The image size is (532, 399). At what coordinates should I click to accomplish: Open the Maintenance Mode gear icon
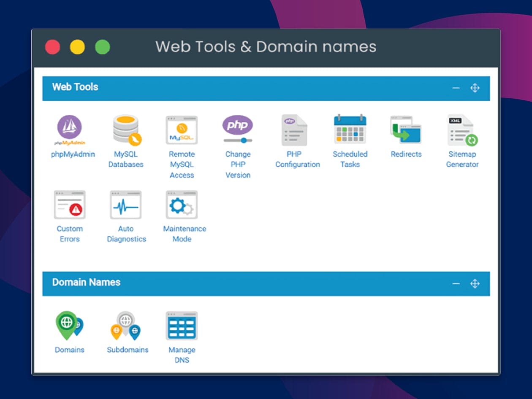[182, 205]
